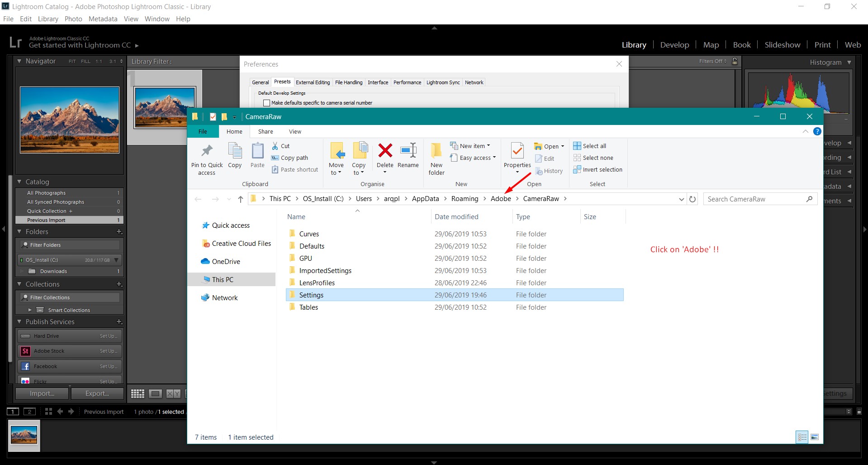Click Search CameraRaw field

coord(760,199)
